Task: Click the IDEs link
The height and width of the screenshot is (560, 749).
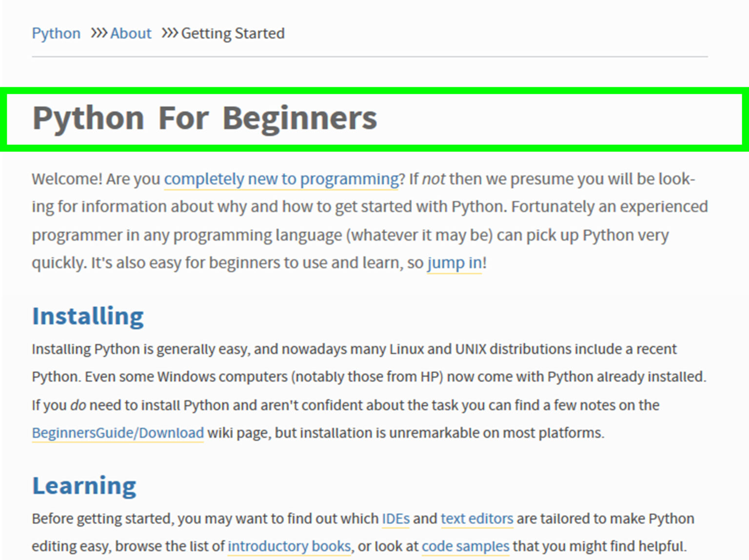Action: coord(395,519)
